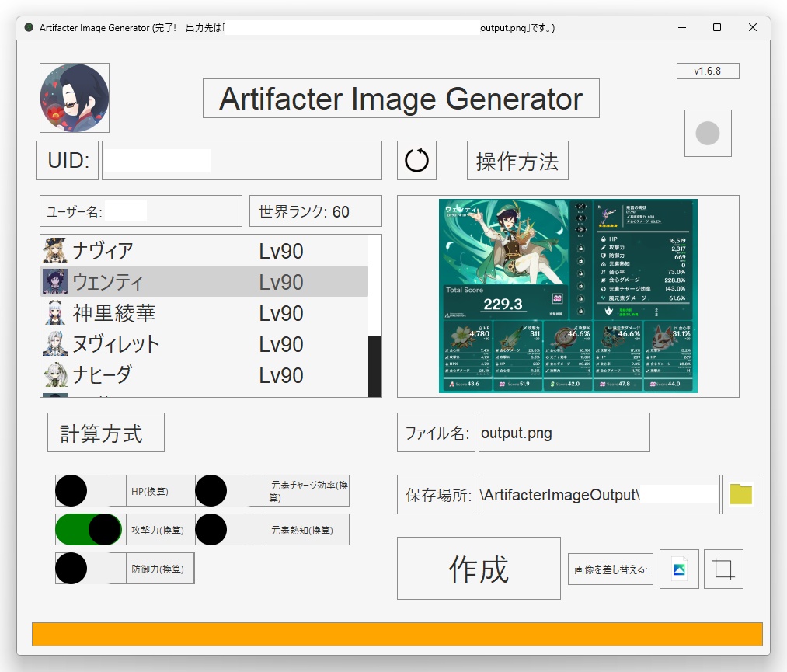Screen dimensions: 787x672
Task: Click the 世界ランク: 60 field
Action: (315, 211)
